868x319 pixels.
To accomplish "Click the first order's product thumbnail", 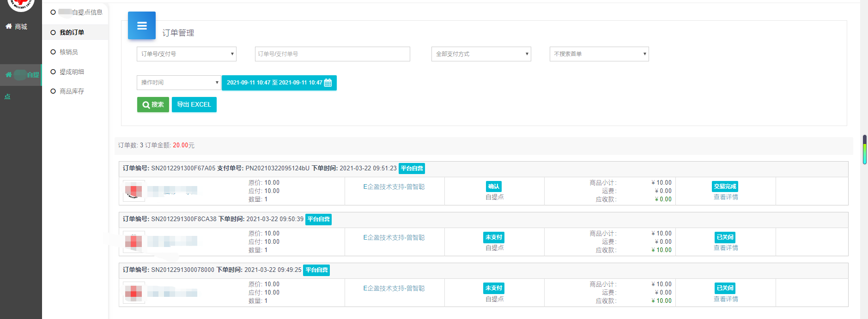I will [134, 191].
